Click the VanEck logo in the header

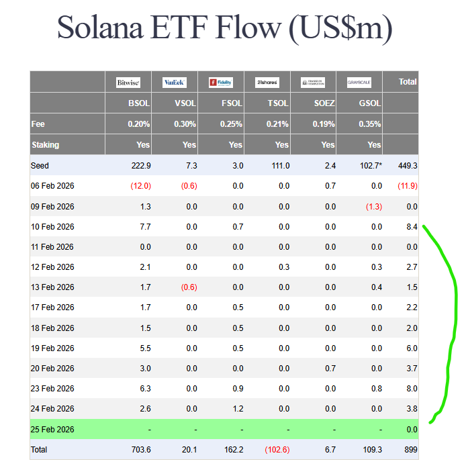pos(175,83)
